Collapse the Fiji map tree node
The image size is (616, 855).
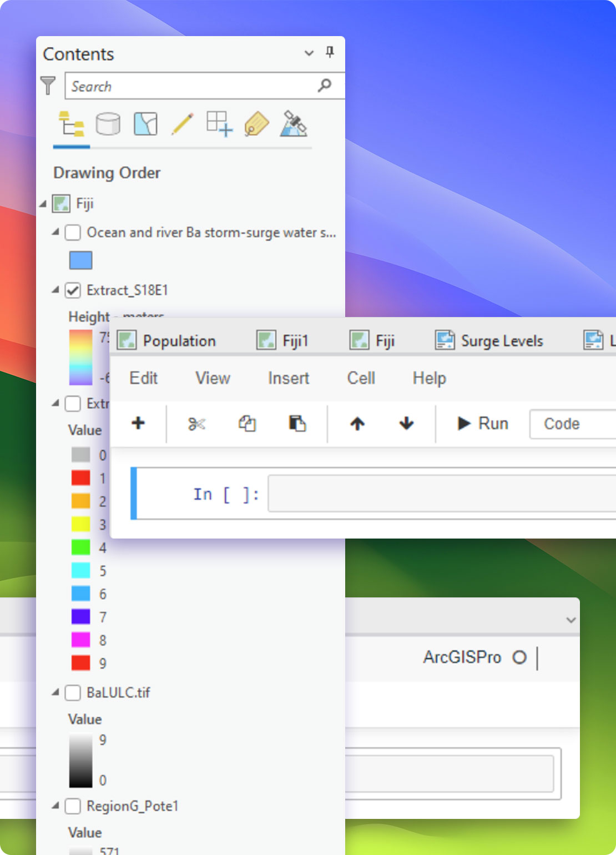click(43, 204)
